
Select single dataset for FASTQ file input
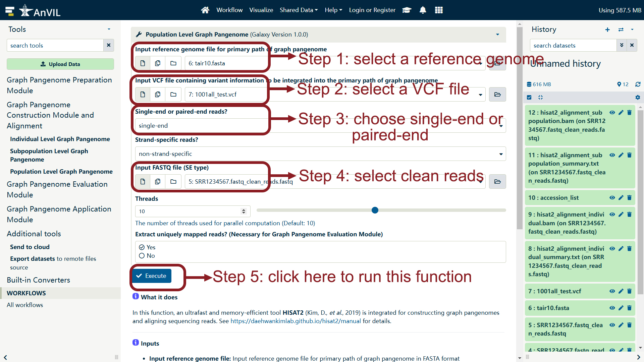(x=143, y=181)
